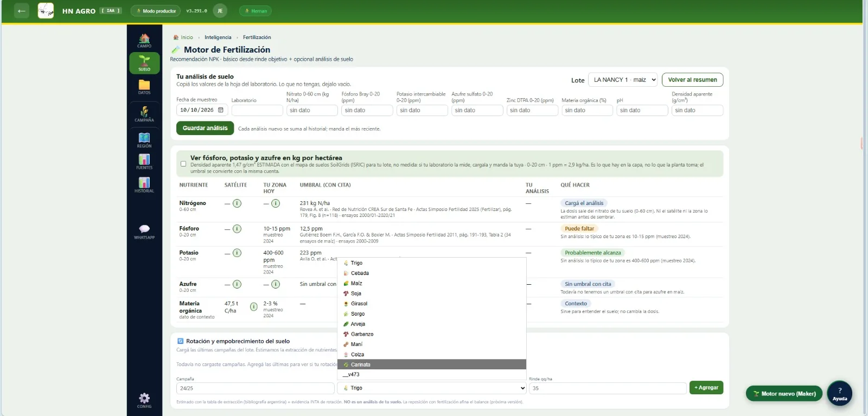Click the Cargá el análisis tag
The height and width of the screenshot is (416, 868).
tap(584, 203)
